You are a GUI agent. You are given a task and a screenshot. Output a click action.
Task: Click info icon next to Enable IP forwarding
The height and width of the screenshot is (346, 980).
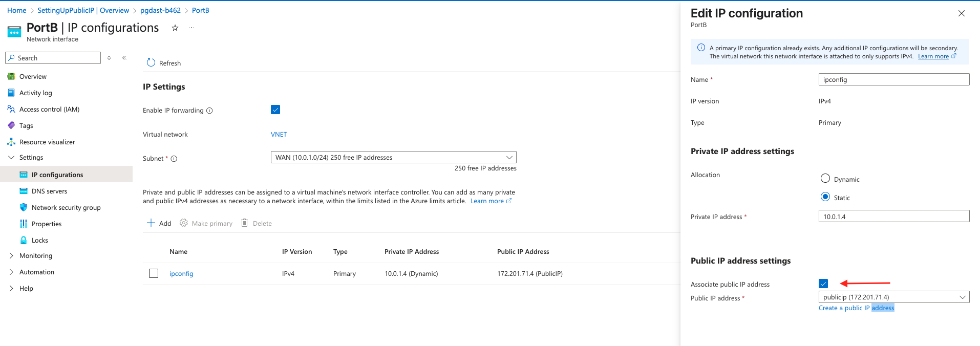coord(209,111)
